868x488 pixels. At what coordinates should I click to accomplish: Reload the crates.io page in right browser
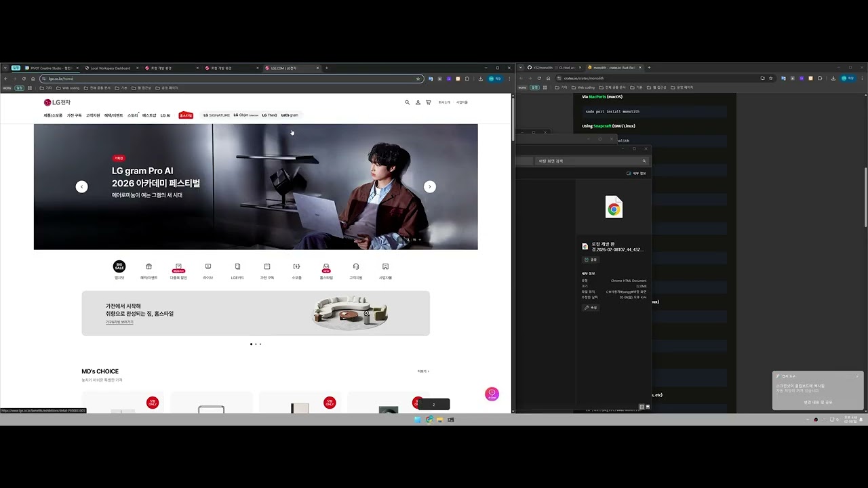[539, 79]
